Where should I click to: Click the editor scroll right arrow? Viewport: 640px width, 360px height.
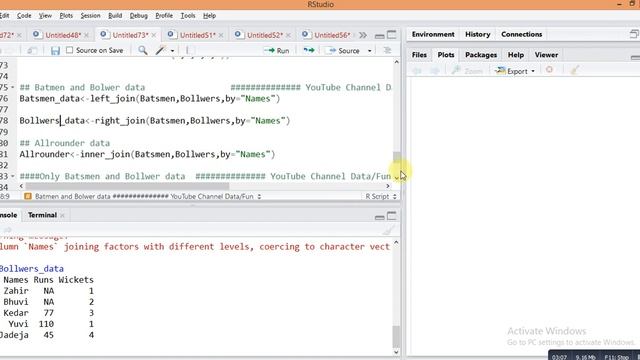388,186
